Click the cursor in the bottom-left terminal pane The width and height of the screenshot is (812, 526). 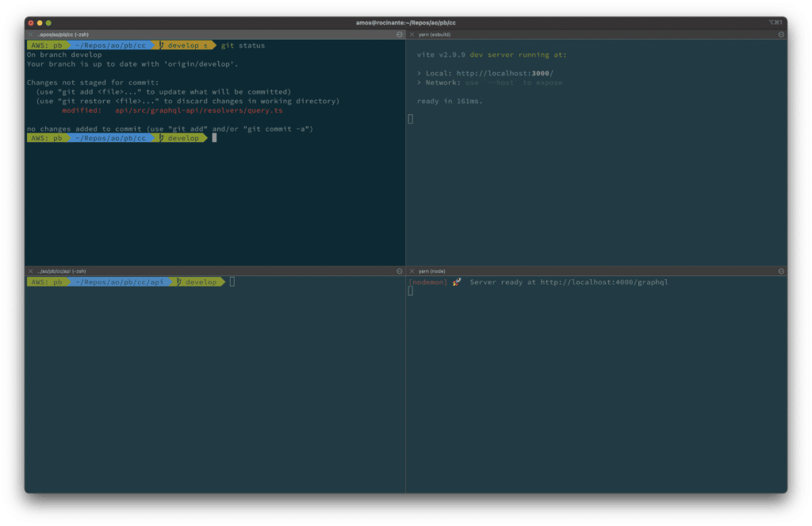232,282
